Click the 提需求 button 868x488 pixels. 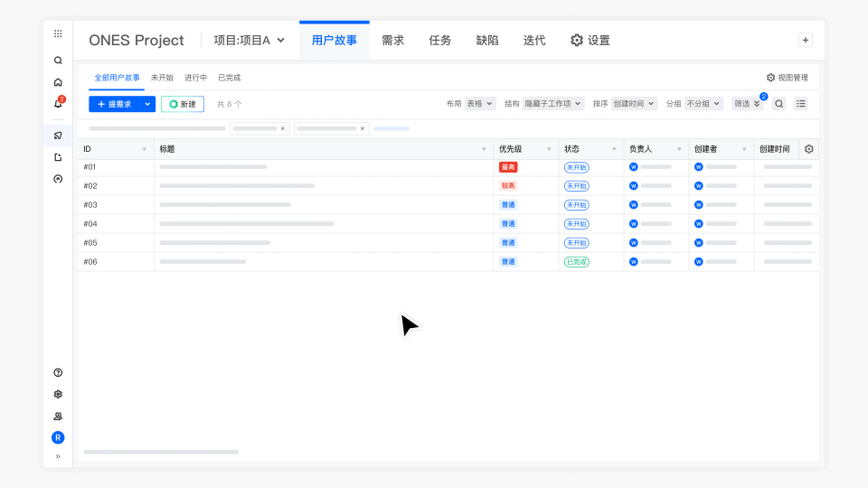[x=115, y=104]
